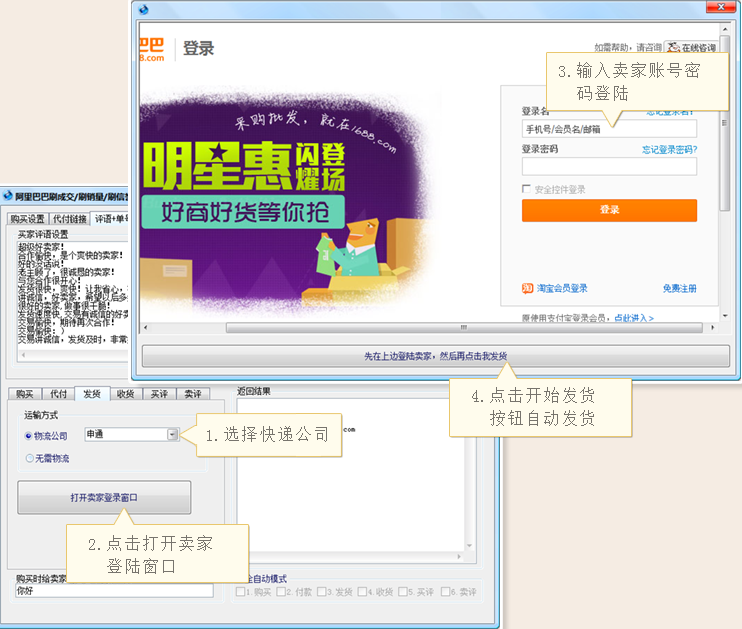The height and width of the screenshot is (629, 742).
Task: Open the 买评 tab
Action: click(159, 394)
